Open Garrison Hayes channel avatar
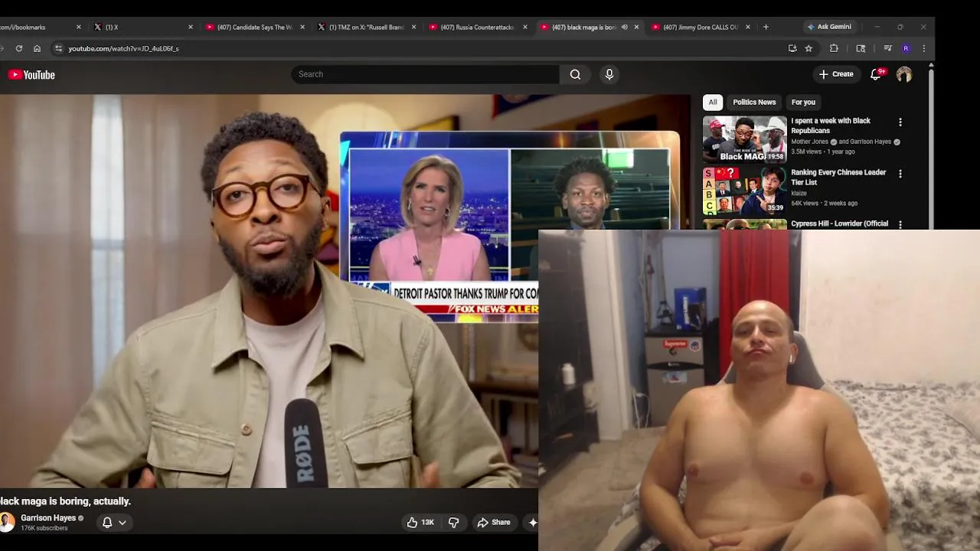This screenshot has height=551, width=980. click(7, 522)
